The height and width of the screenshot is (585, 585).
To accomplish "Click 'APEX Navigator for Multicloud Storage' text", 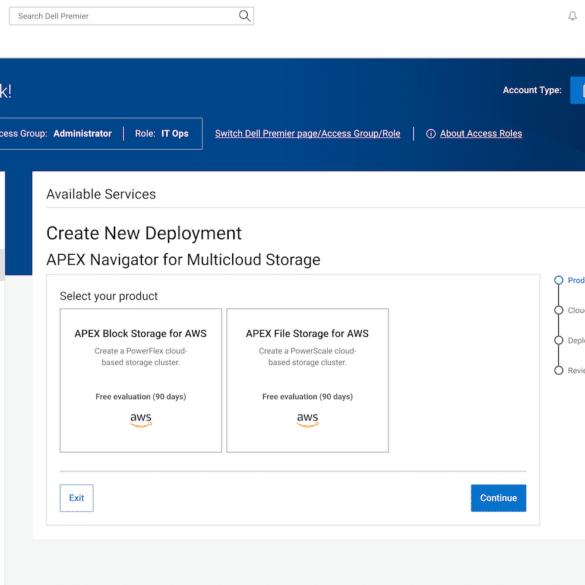I will pos(183,260).
